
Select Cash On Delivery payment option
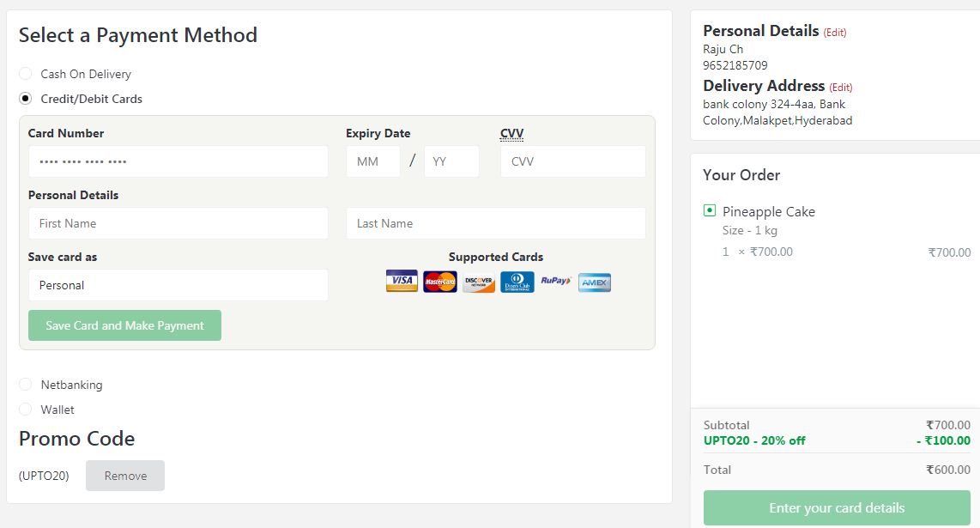click(26, 74)
